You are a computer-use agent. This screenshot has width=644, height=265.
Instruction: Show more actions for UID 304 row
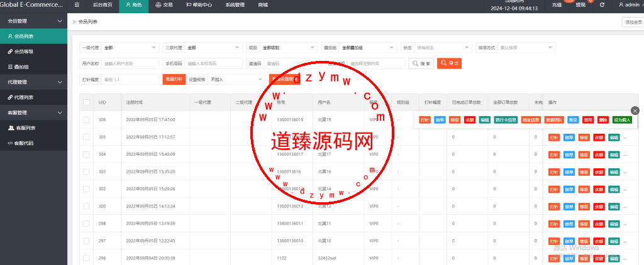click(x=625, y=154)
